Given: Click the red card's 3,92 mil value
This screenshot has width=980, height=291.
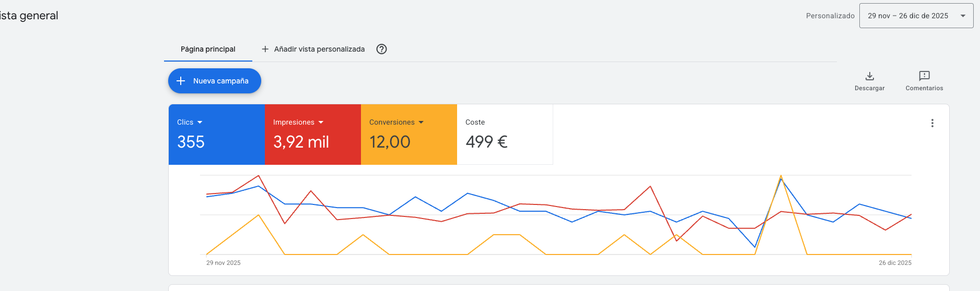Looking at the screenshot, I should coord(301,142).
